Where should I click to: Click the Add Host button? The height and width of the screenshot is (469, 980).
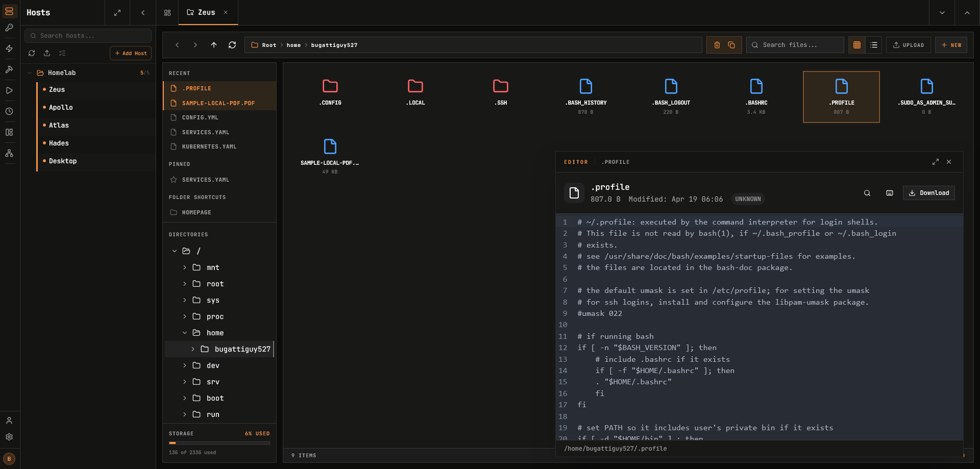131,53
